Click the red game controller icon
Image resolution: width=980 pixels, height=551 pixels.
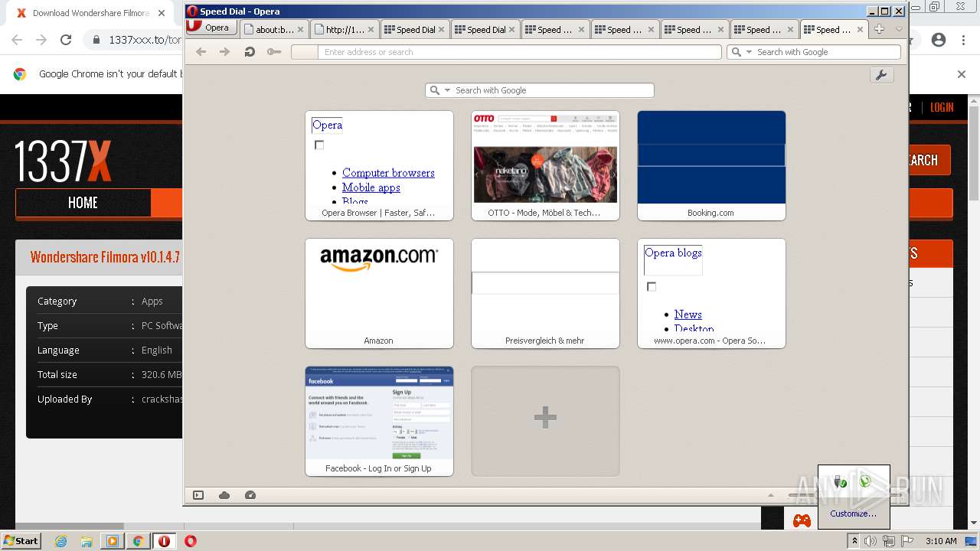coord(802,520)
